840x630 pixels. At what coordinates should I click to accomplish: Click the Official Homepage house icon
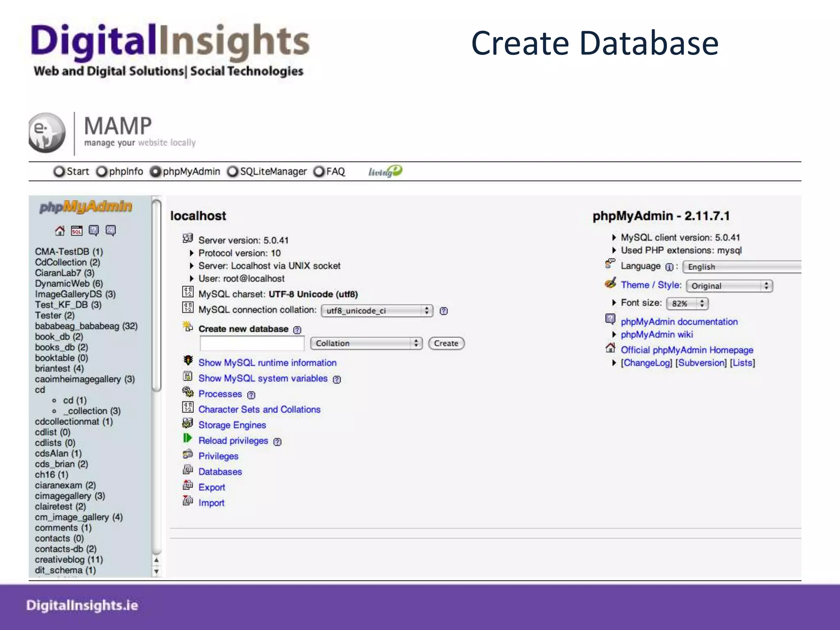(610, 348)
